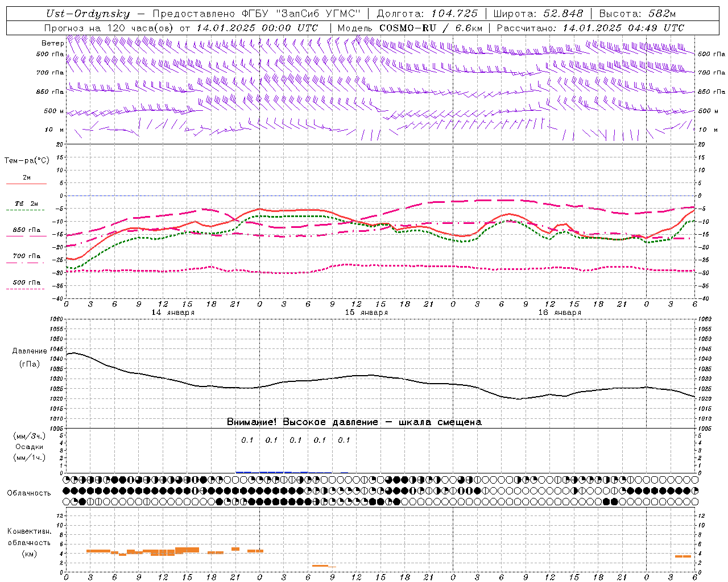Screen dimensions: 728x582
Task: Click the 'Облачность' cloud cover label
Action: (x=29, y=493)
